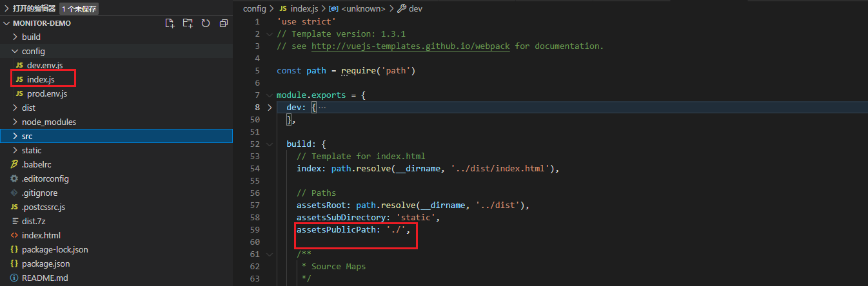868x286 pixels.
Task: Open dev.env.js in the explorer
Action: click(44, 66)
